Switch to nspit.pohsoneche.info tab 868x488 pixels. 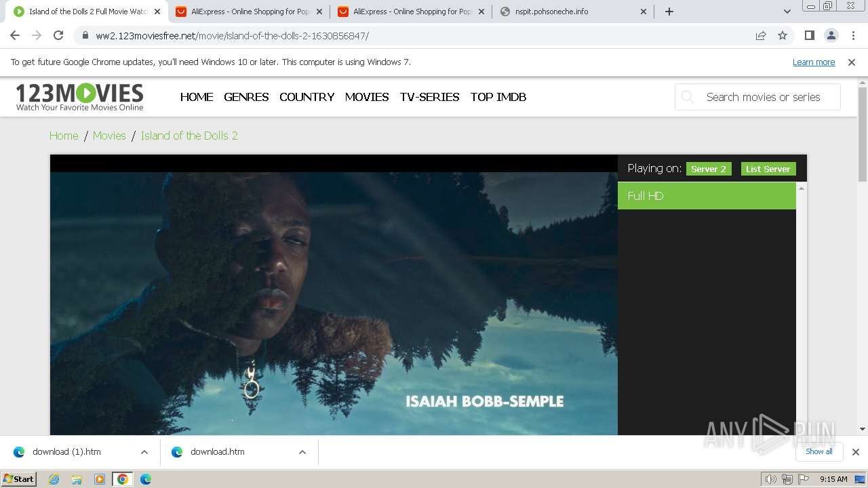tap(572, 12)
